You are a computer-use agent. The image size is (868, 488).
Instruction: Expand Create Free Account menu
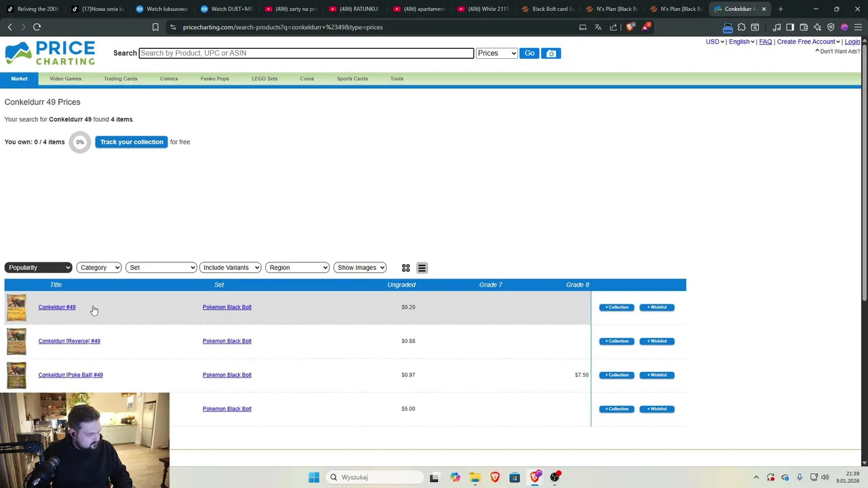click(808, 41)
